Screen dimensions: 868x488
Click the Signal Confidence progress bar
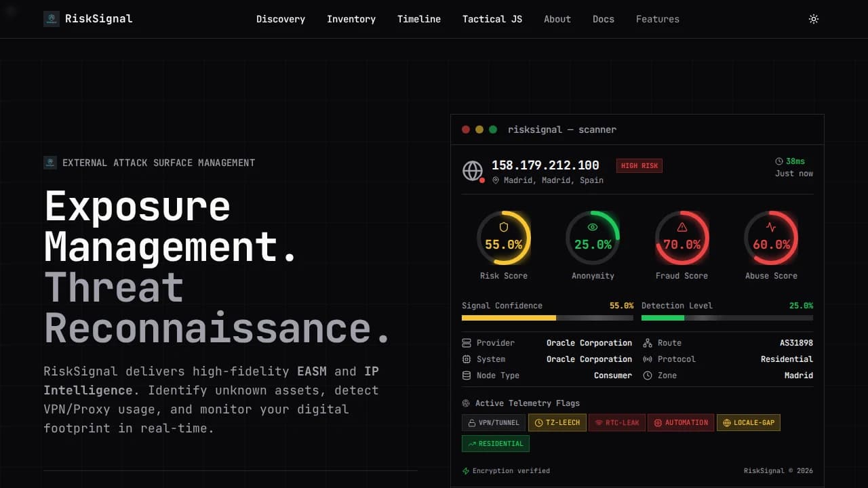[x=547, y=318]
